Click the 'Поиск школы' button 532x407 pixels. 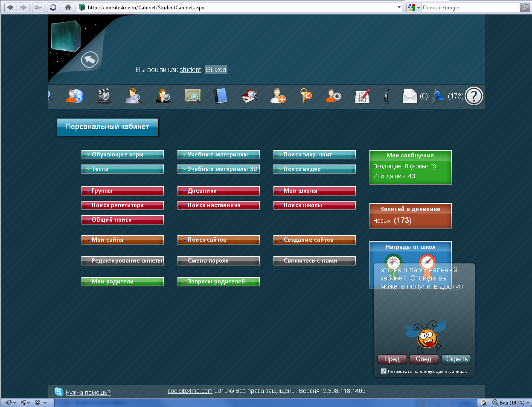coord(314,205)
